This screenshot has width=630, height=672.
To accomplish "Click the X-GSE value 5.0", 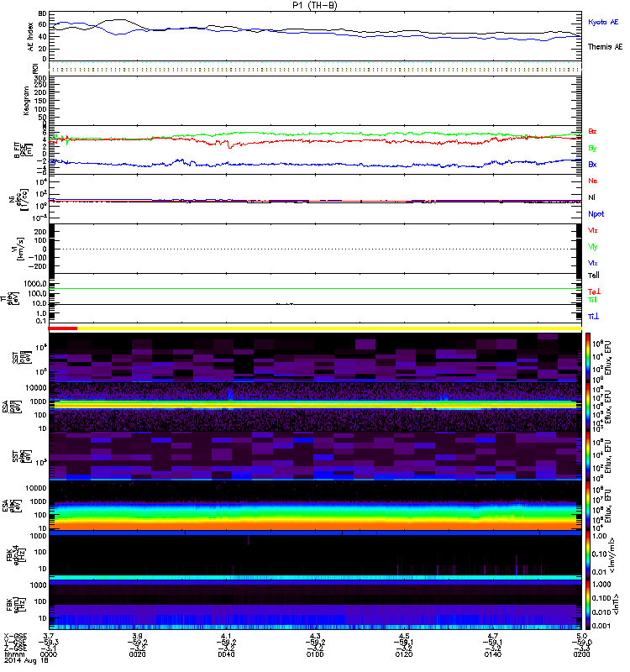I will pos(581,636).
